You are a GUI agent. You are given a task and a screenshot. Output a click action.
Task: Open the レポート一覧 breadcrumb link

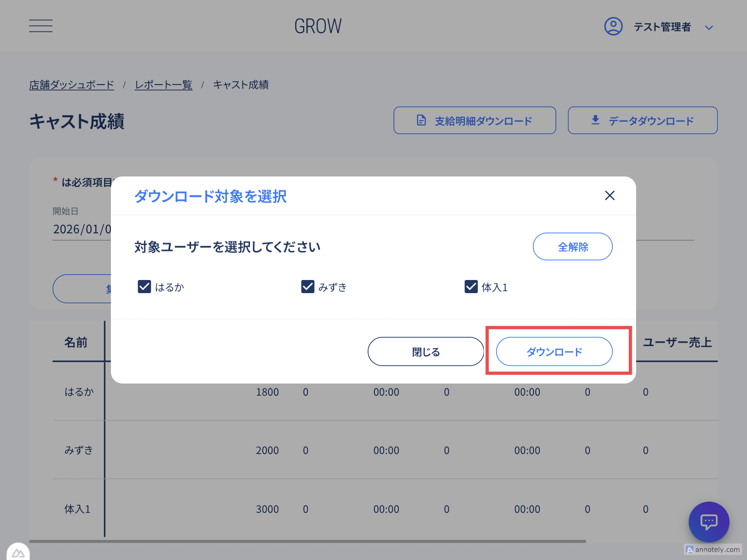163,85
